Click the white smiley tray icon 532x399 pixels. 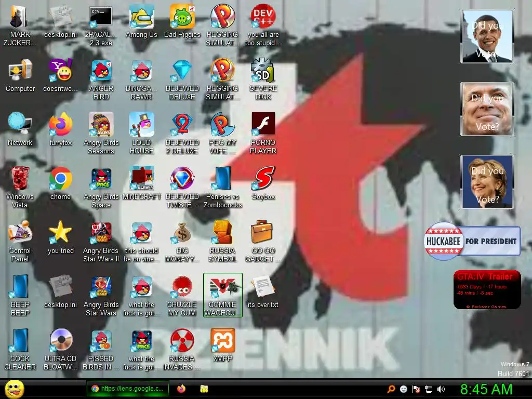(403, 389)
